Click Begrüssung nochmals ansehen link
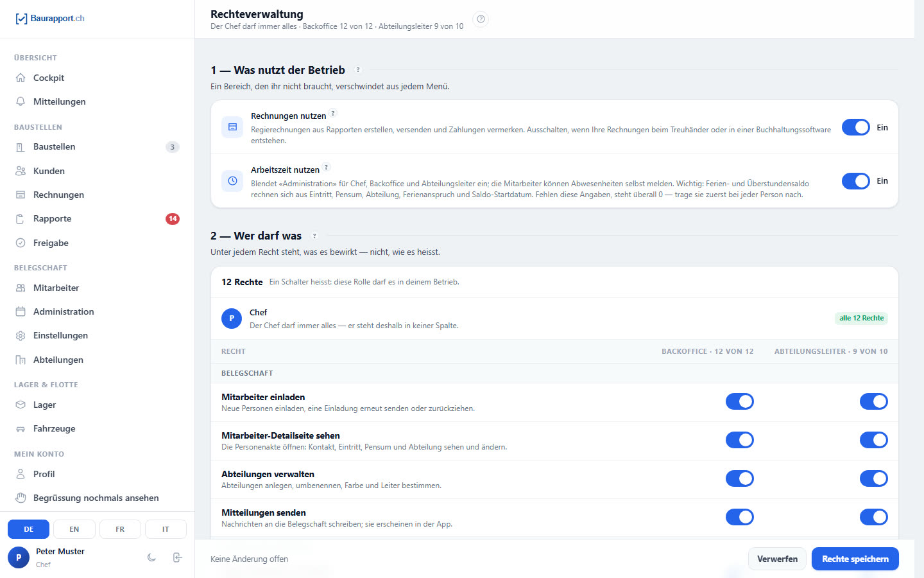924x578 pixels. pyautogui.click(x=97, y=498)
